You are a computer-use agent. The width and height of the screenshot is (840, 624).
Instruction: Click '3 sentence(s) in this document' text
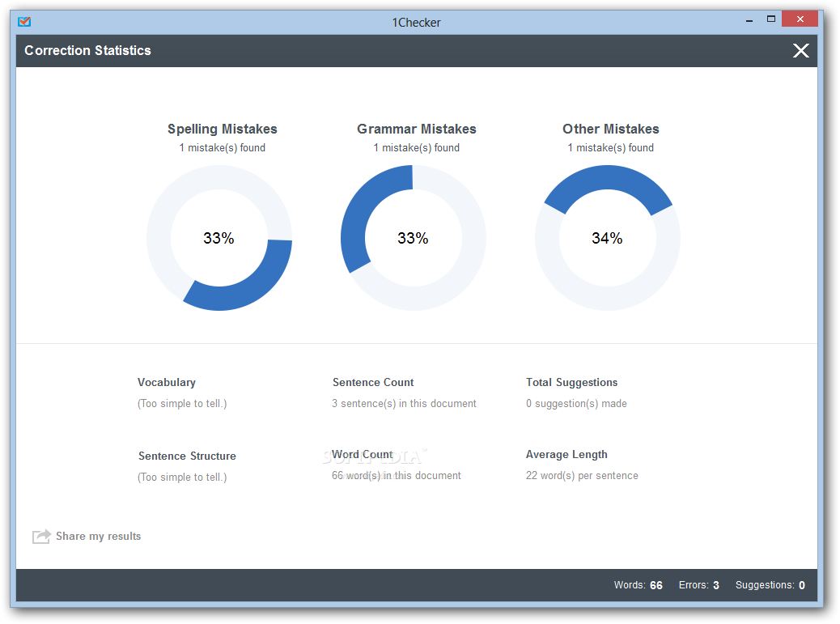tap(404, 403)
